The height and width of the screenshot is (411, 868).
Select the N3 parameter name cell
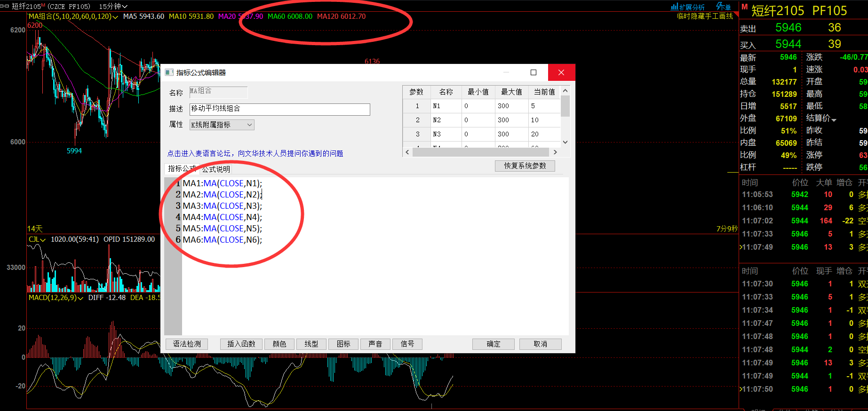click(446, 134)
